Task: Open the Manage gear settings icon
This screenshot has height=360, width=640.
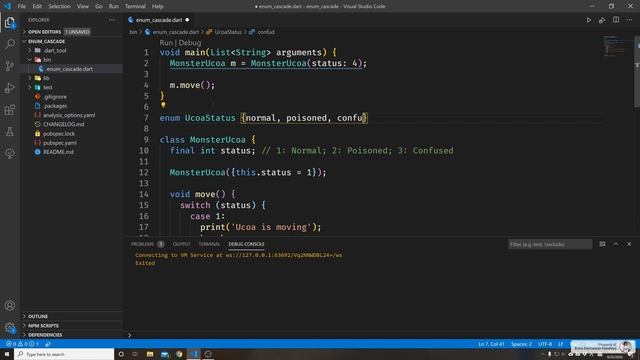Action: (x=10, y=327)
